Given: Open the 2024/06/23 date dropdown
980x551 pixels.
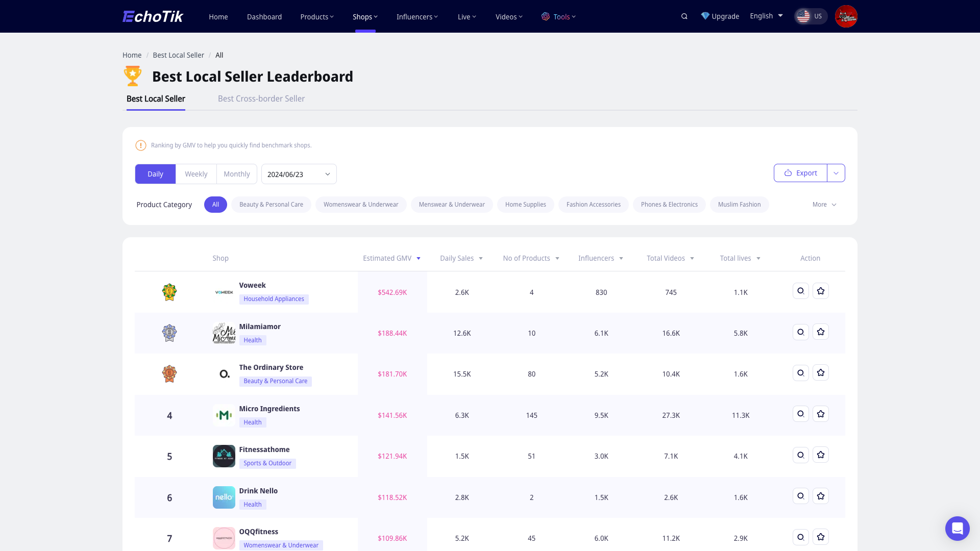Looking at the screenshot, I should click(299, 174).
